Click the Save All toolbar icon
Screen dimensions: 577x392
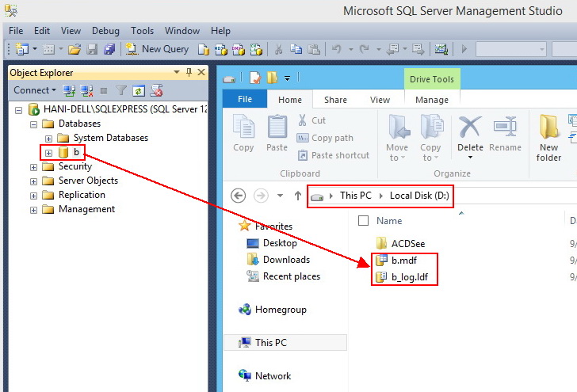pyautogui.click(x=109, y=49)
